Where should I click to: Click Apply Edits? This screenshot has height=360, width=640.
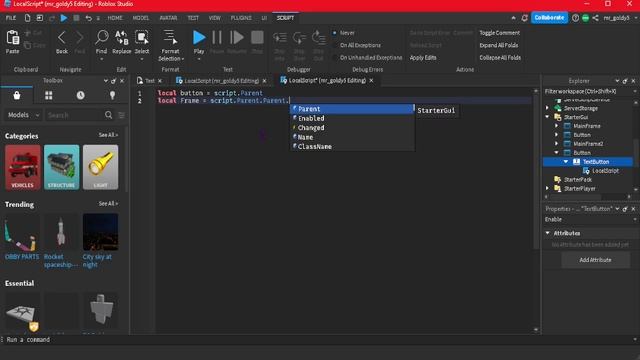tap(423, 58)
